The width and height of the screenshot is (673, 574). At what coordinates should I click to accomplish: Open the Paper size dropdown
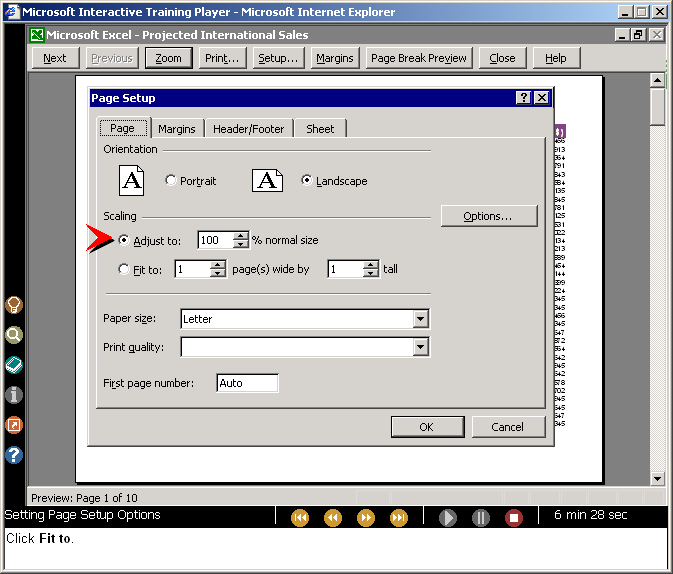pyautogui.click(x=421, y=319)
